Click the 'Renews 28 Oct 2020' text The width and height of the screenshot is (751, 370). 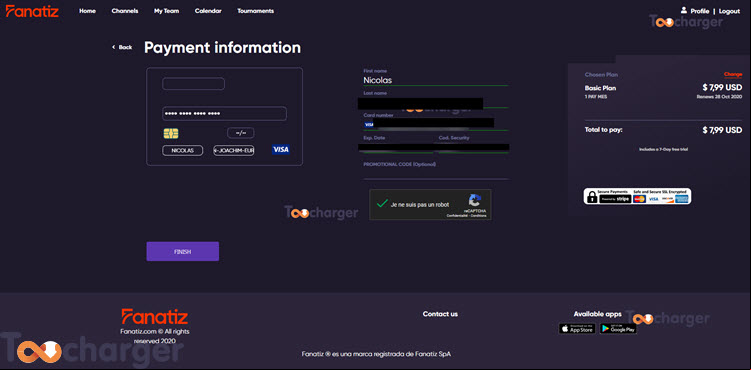[719, 96]
